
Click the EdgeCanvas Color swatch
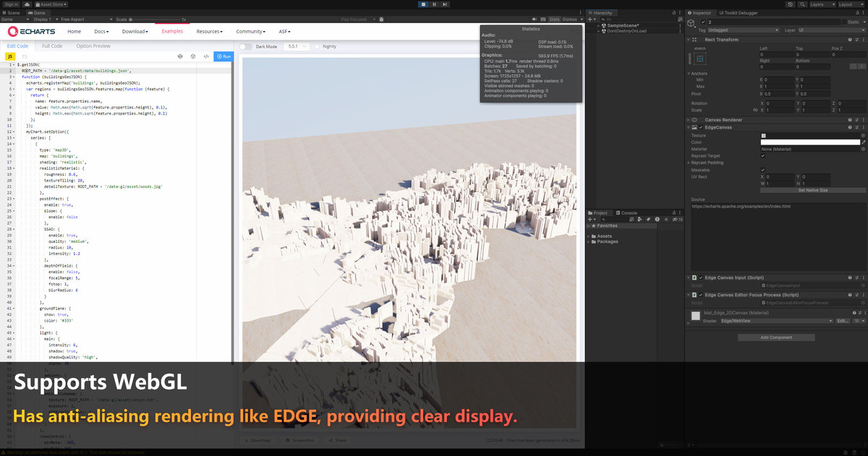click(x=810, y=142)
